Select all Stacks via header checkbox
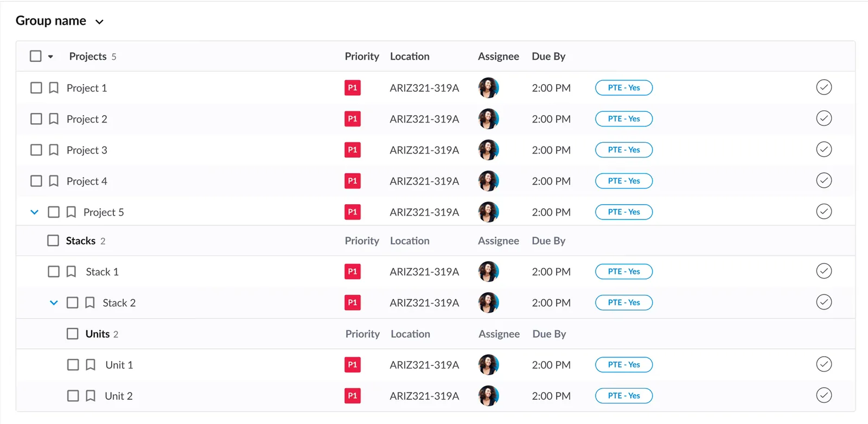Viewport: 868px width, 424px height. click(53, 241)
